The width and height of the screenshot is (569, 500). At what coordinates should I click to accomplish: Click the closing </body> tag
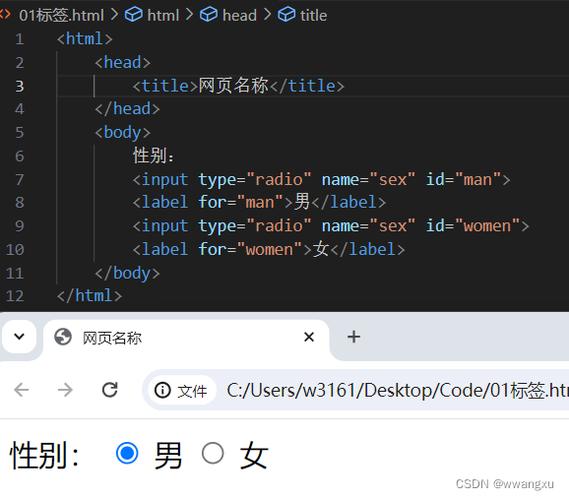coord(127,273)
